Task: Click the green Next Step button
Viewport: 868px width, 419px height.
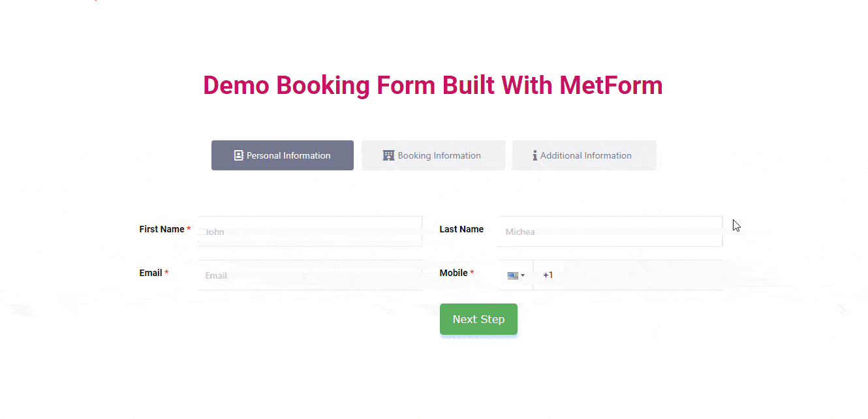Action: click(478, 319)
